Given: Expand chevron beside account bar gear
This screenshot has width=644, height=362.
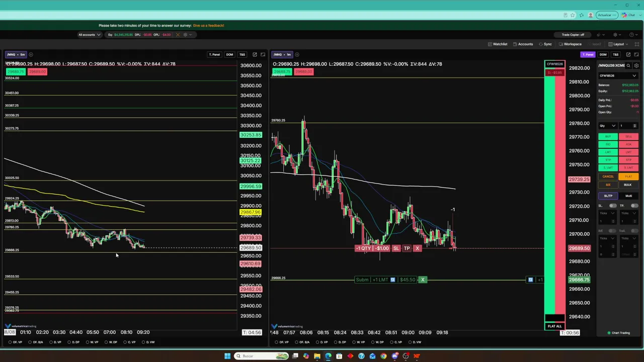Looking at the screenshot, I should [x=191, y=35].
